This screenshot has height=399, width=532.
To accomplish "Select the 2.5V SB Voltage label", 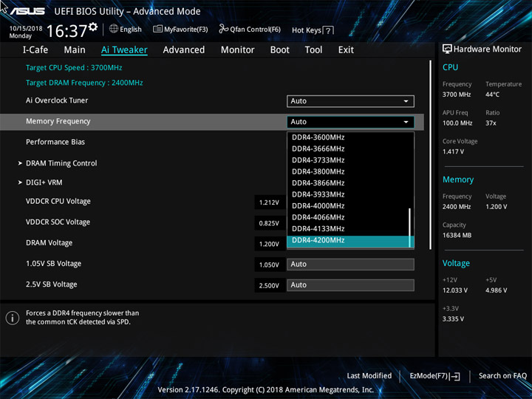I will click(x=51, y=284).
